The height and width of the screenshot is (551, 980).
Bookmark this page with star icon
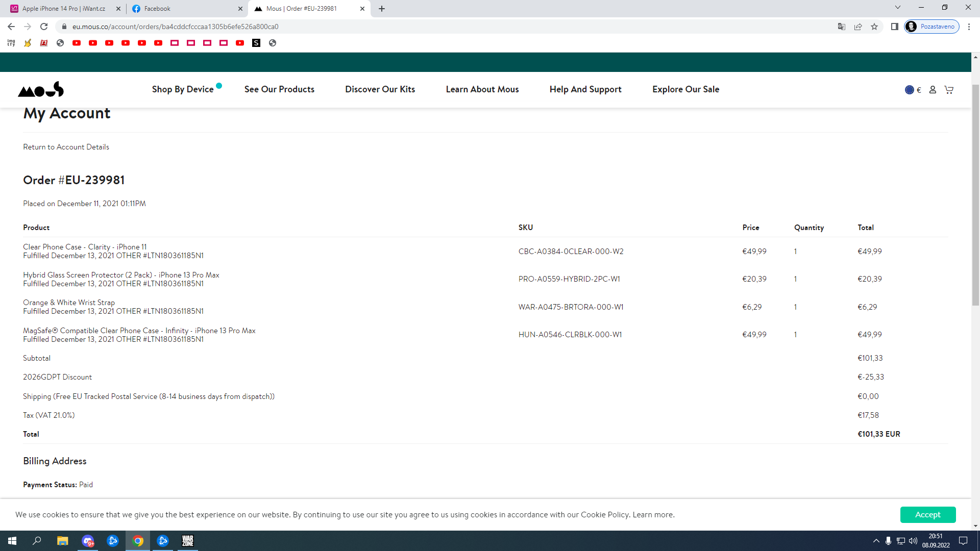[x=874, y=27]
